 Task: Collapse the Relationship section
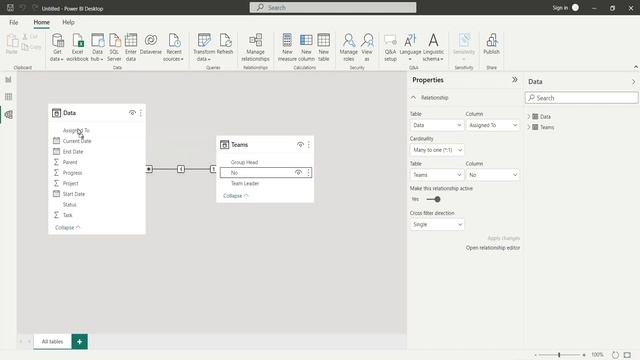tap(413, 98)
